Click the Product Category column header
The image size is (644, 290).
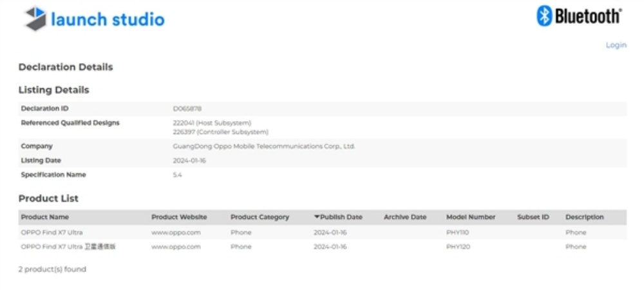click(x=260, y=217)
